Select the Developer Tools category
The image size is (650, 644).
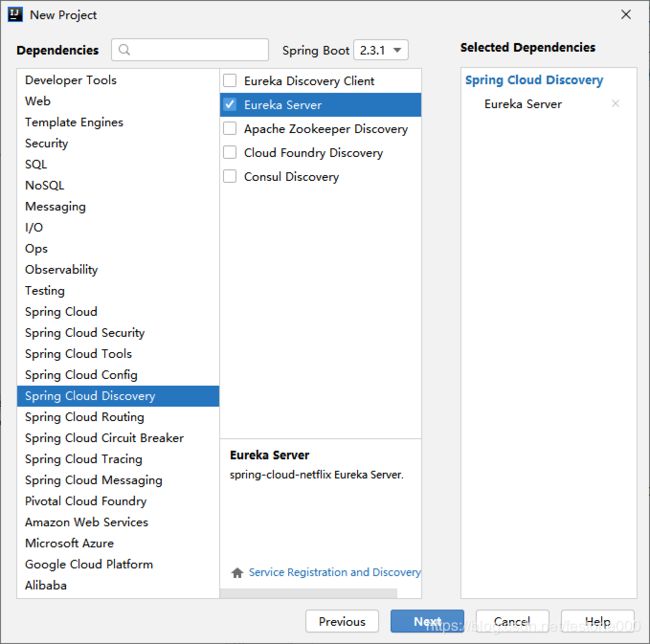118,80
